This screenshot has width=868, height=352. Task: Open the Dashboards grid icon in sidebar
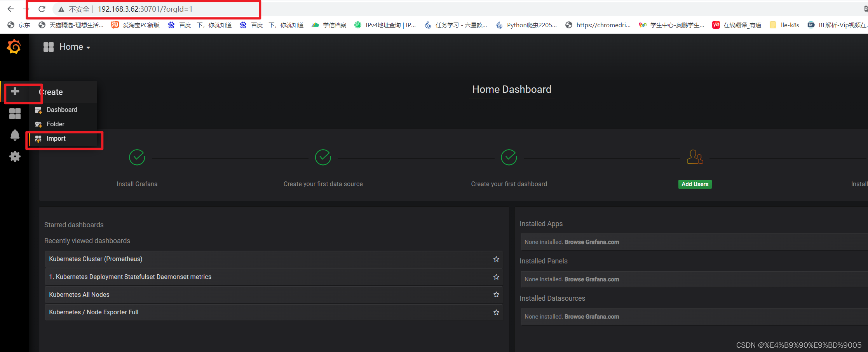tap(15, 113)
